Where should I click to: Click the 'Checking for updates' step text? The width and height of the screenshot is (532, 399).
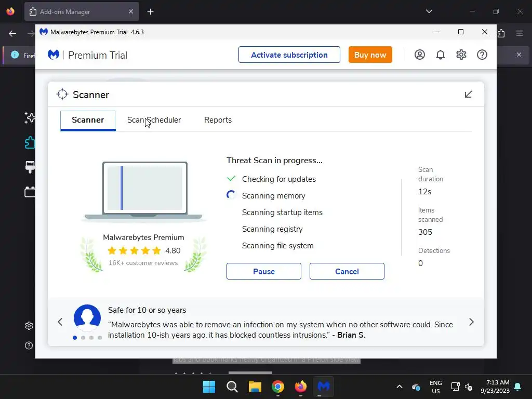(x=279, y=179)
